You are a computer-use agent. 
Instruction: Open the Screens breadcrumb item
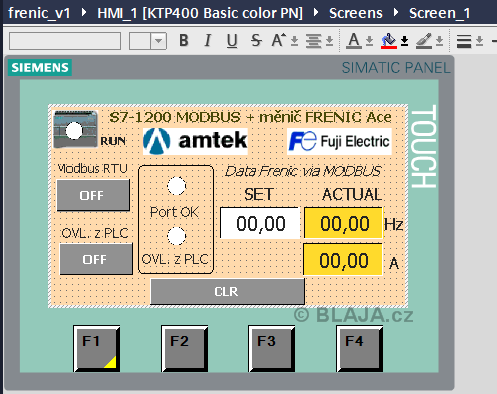(356, 13)
